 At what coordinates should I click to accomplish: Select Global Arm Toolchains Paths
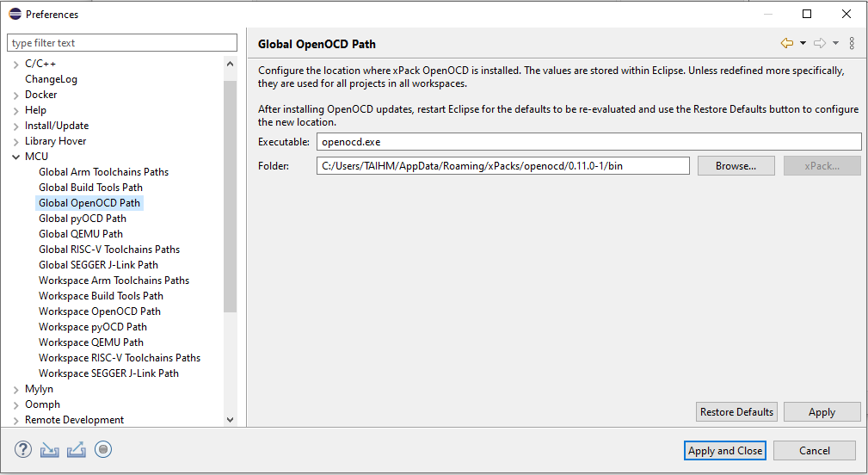tap(103, 172)
